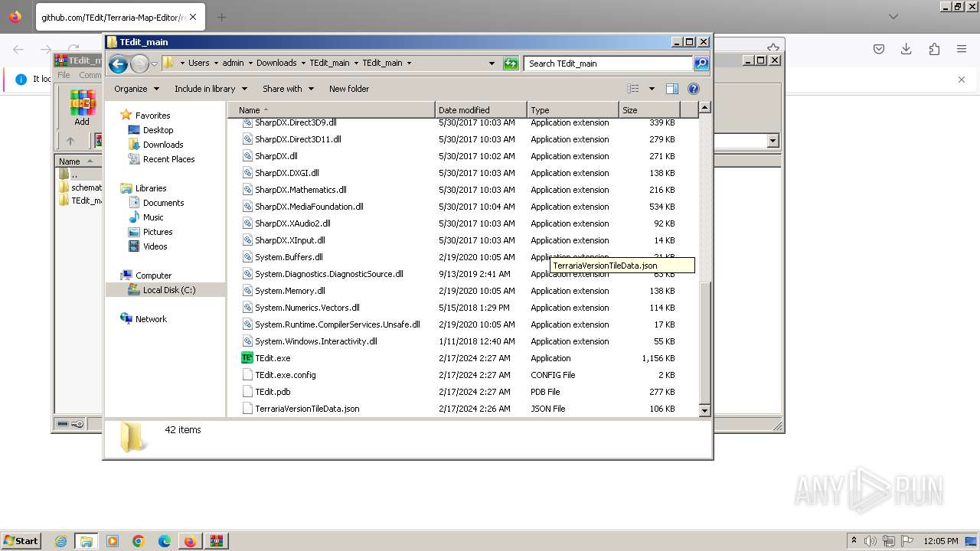The image size is (980, 551).
Task: Open Include in library dropdown
Action: coord(211,89)
